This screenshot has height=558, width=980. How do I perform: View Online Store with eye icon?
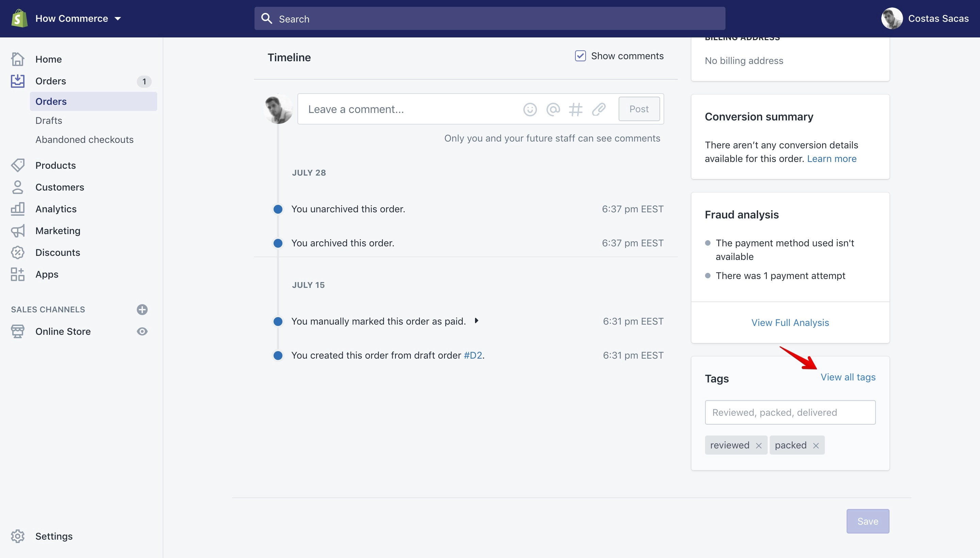(x=142, y=331)
